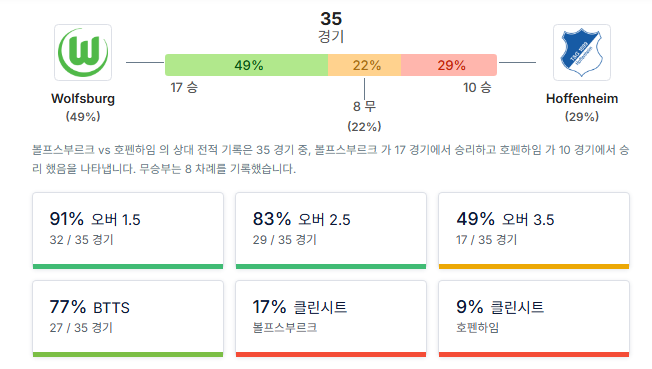The width and height of the screenshot is (652, 369).
Task: Open the 9% 클린시트 호펜하임 card
Action: (x=534, y=319)
